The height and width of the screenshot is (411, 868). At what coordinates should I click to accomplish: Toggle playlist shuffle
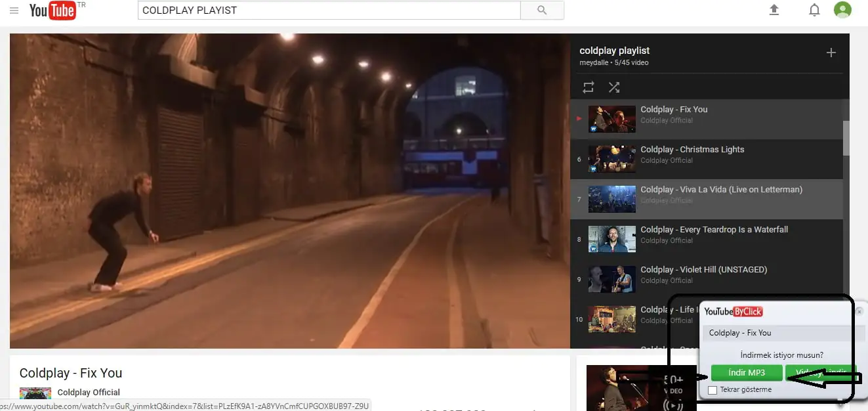pos(614,87)
